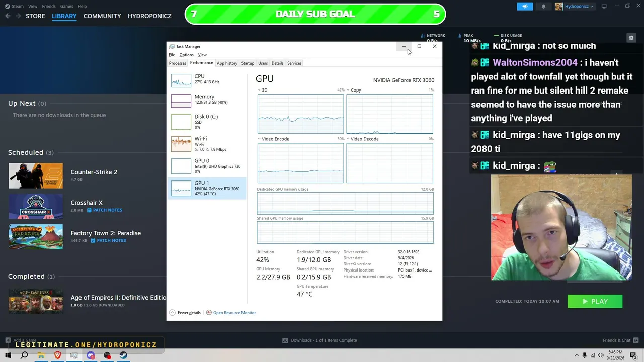This screenshot has width=644, height=362.
Task: Open Task Manager taskbar icon
Action: point(74,355)
